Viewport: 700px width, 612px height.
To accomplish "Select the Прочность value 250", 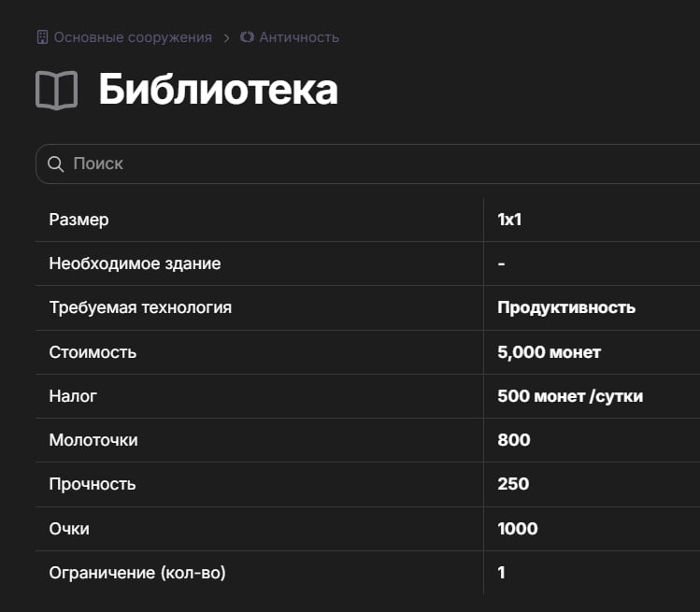I will [x=513, y=484].
